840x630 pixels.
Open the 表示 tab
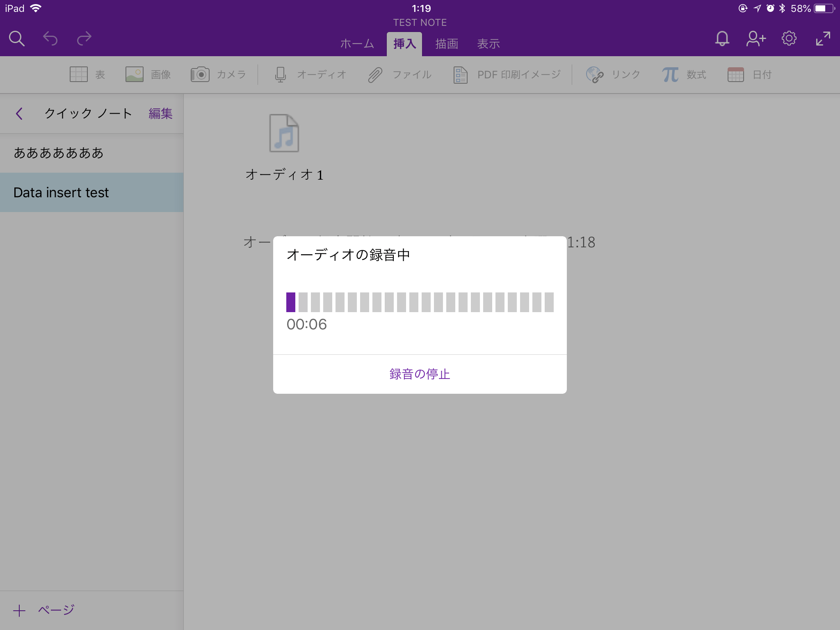coord(488,43)
